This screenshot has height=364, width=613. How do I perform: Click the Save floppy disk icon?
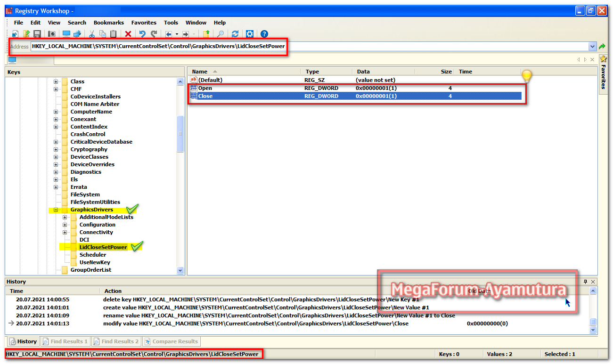pyautogui.click(x=37, y=34)
